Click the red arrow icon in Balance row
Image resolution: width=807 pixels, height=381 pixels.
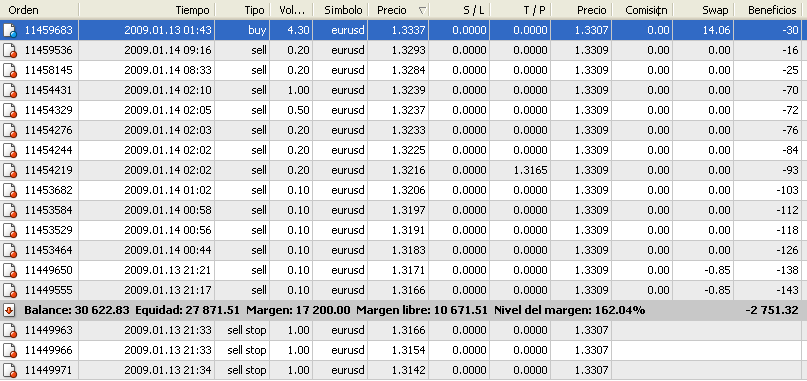tap(10, 310)
